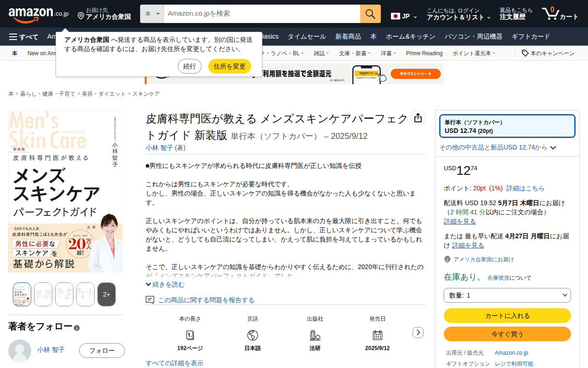Submit search with the magnifier button
The width and height of the screenshot is (588, 368).
[370, 14]
